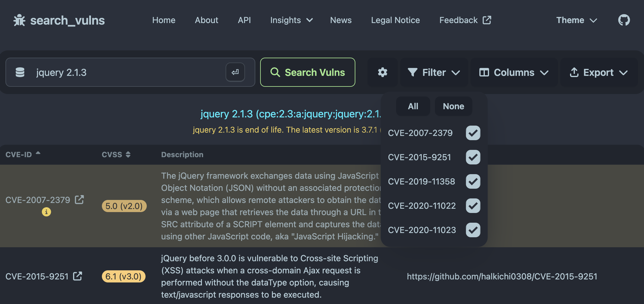Screen dimensions: 644x304
Task: Click the search_vulns bug logo icon
Action: (x=19, y=20)
